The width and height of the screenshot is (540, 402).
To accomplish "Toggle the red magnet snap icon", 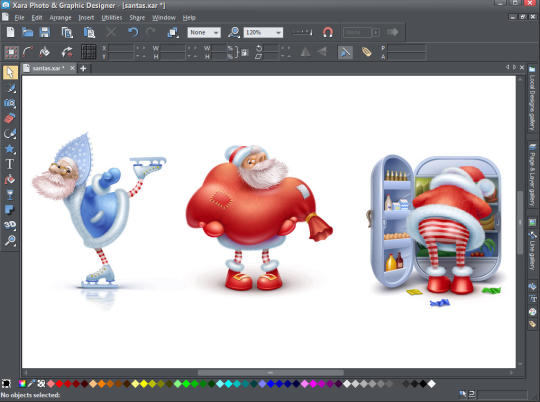I will [328, 32].
